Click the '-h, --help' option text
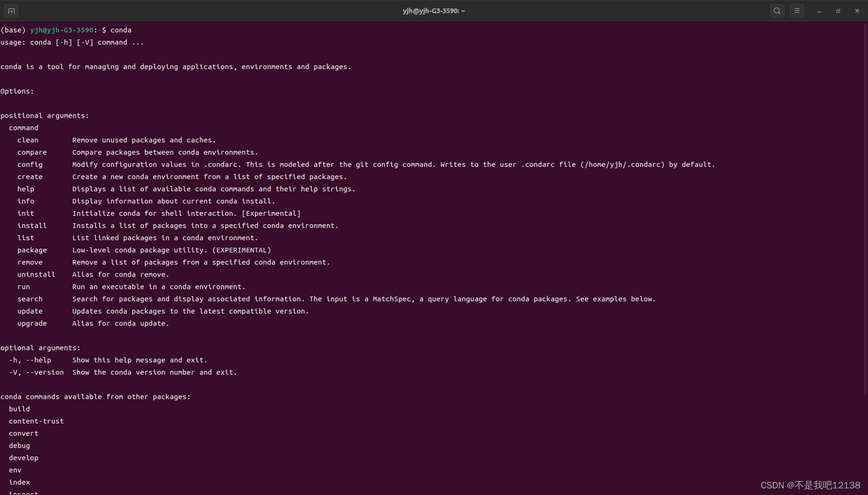868x495 pixels. tap(30, 360)
